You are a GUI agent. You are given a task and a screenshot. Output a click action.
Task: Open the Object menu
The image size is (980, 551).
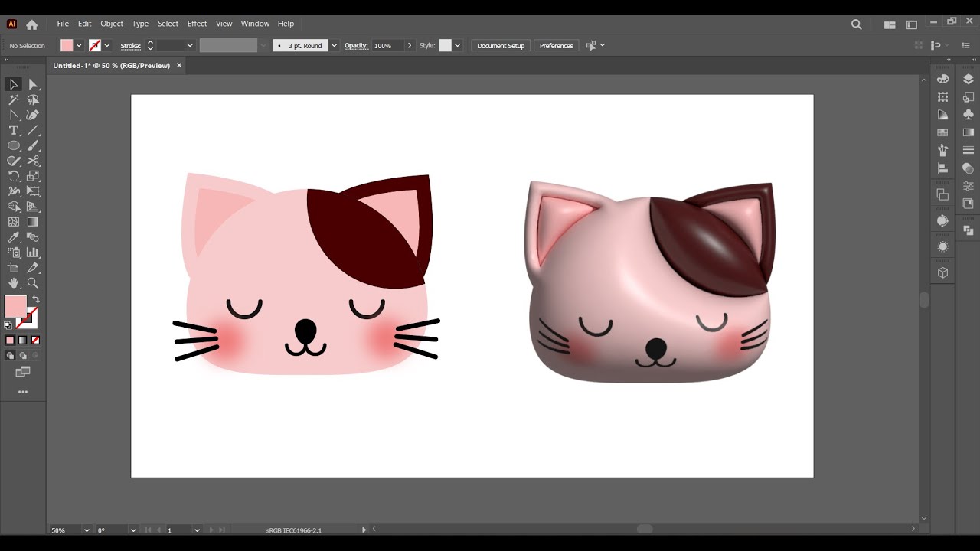click(x=112, y=24)
